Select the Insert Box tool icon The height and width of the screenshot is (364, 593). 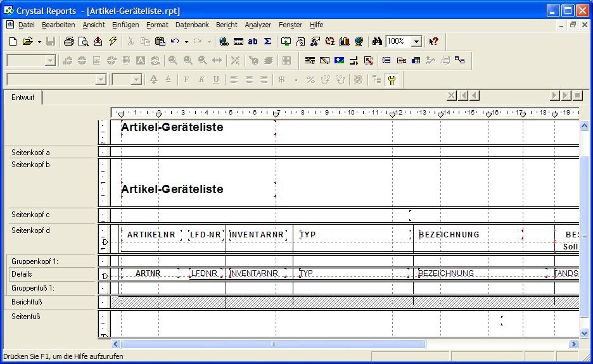tap(324, 61)
